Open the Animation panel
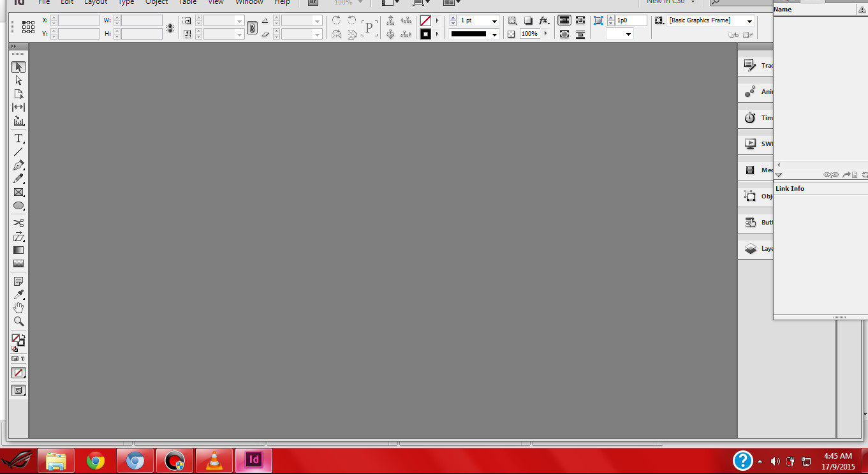Image resolution: width=868 pixels, height=474 pixels. (754, 91)
